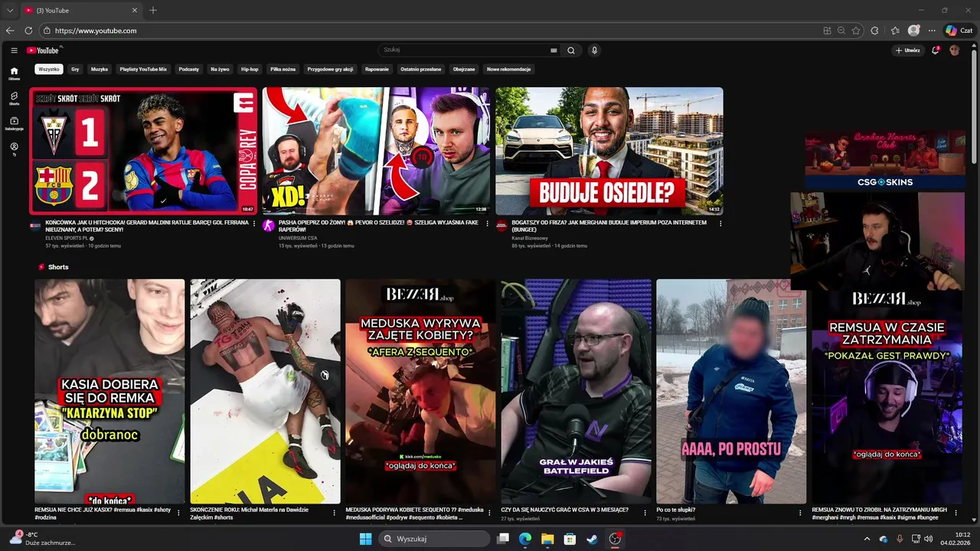
Task: Select the Gry filter chip
Action: coord(75,69)
